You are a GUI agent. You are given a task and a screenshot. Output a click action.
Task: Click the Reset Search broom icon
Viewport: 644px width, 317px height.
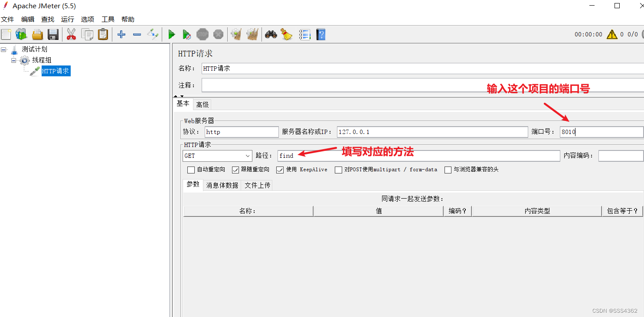point(287,34)
